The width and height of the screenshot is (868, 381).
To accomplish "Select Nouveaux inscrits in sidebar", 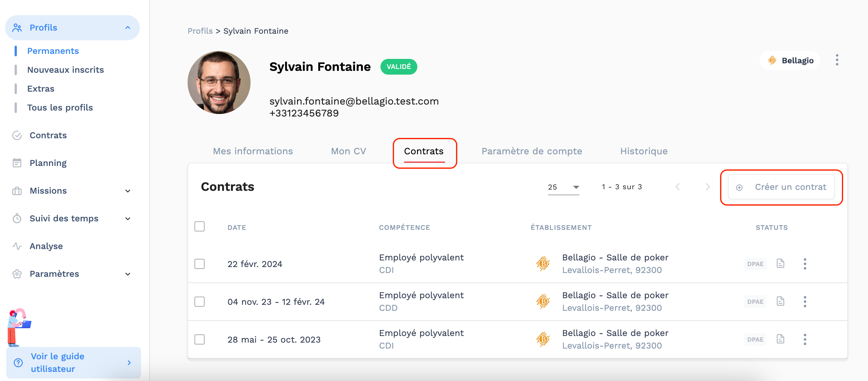I will [x=65, y=70].
